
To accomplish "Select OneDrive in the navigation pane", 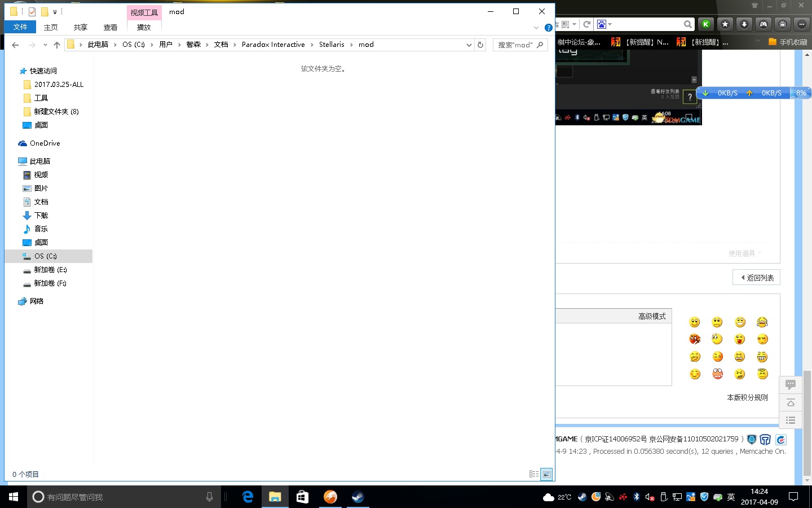I will pyautogui.click(x=45, y=143).
